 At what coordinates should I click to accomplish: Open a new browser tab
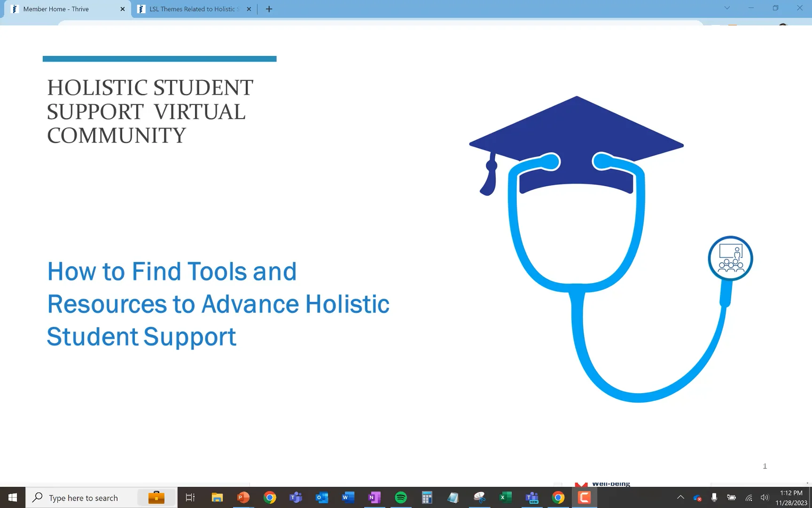[x=269, y=8]
